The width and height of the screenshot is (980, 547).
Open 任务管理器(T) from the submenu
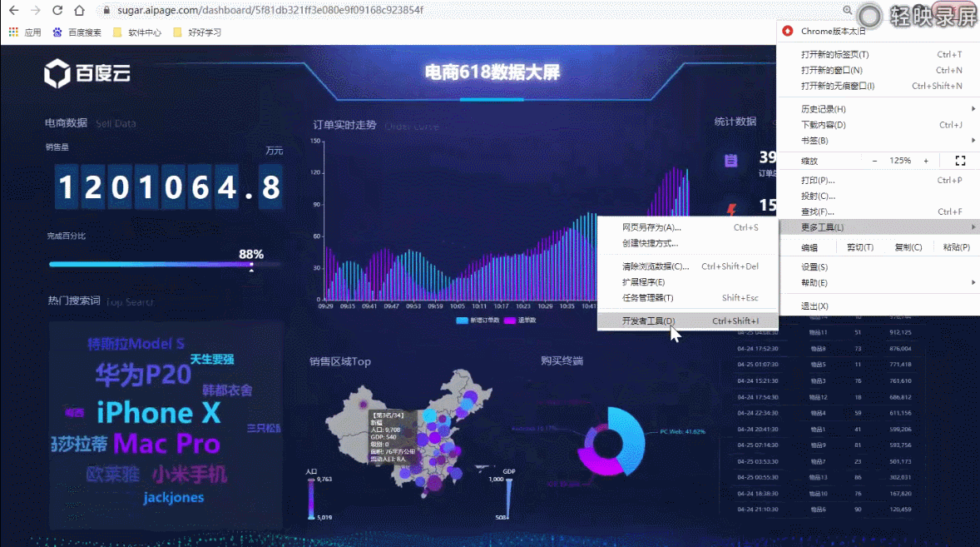[x=687, y=297]
